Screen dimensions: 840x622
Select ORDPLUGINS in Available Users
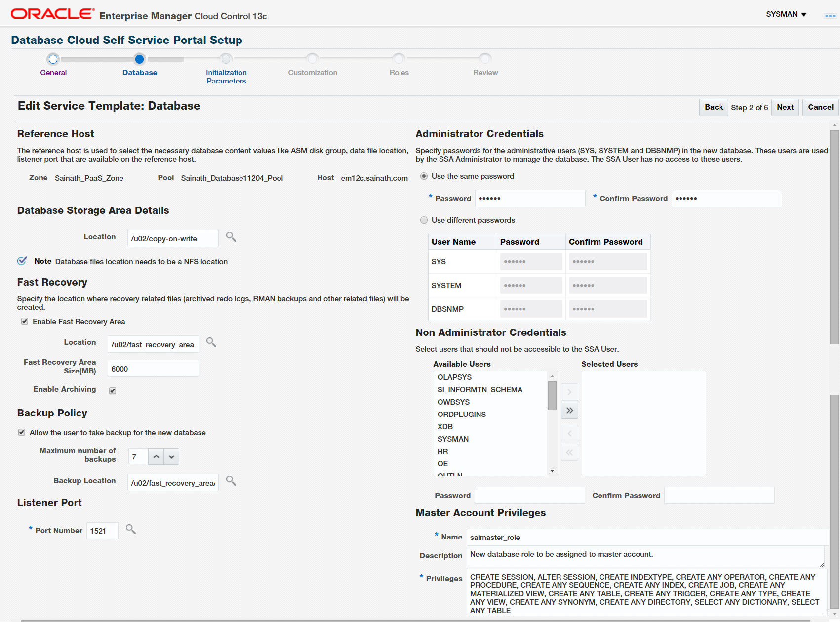[x=491, y=414]
